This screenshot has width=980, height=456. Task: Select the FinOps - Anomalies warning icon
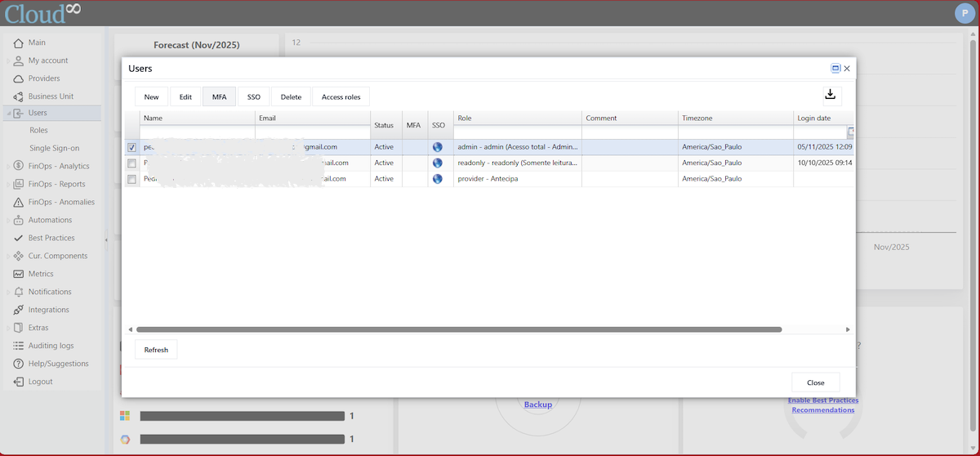click(x=18, y=202)
